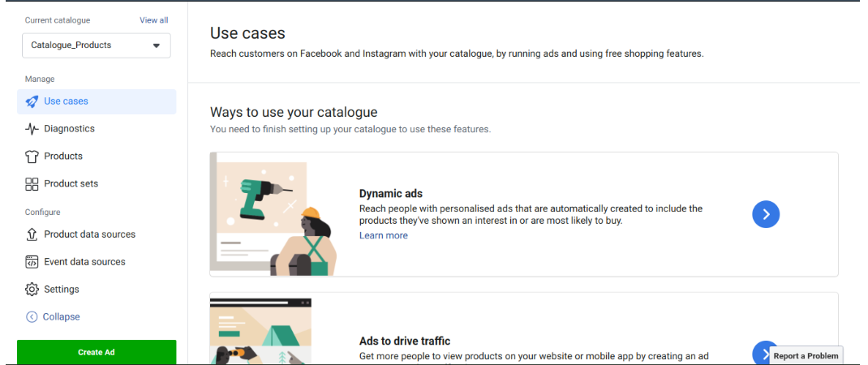Click the Use cases rocket icon

tap(32, 101)
